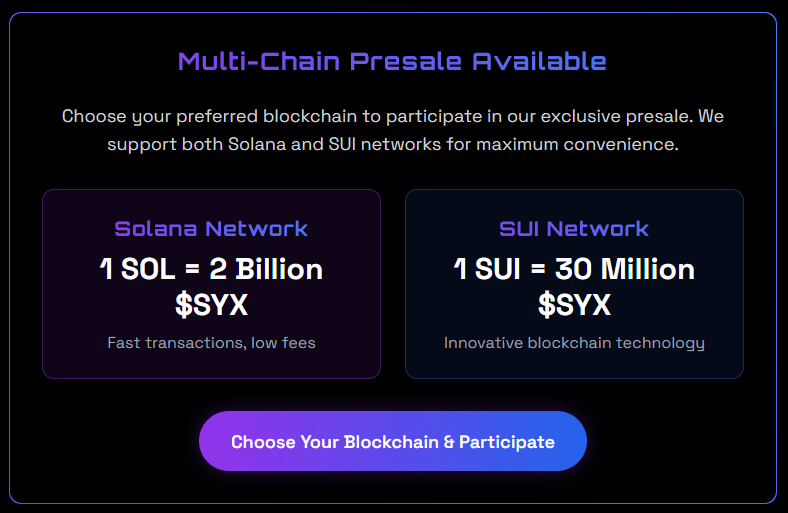
Task: Click the Fast transactions, low fees caption
Action: pos(211,343)
